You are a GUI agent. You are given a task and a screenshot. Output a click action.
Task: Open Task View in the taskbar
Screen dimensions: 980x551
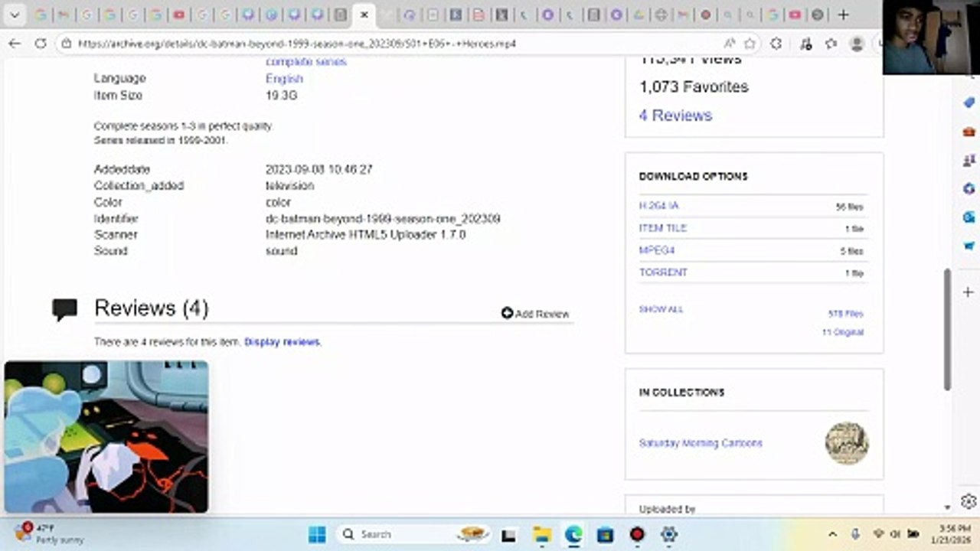pos(508,534)
